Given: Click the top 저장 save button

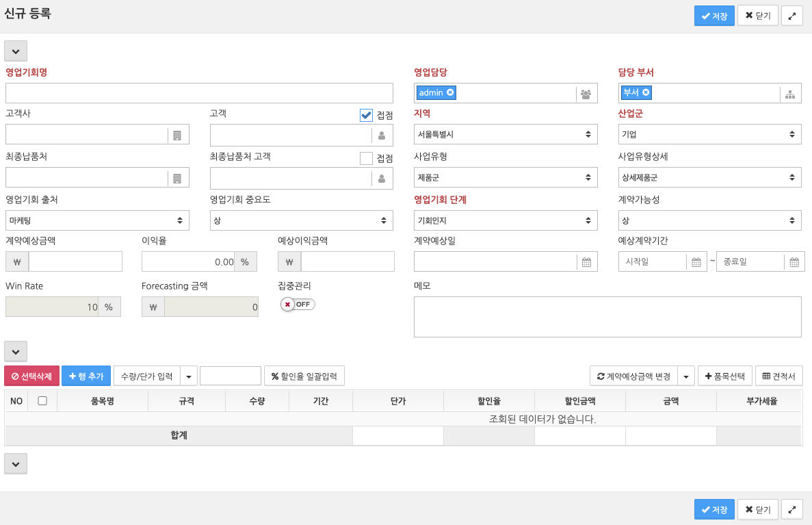Looking at the screenshot, I should coord(714,16).
